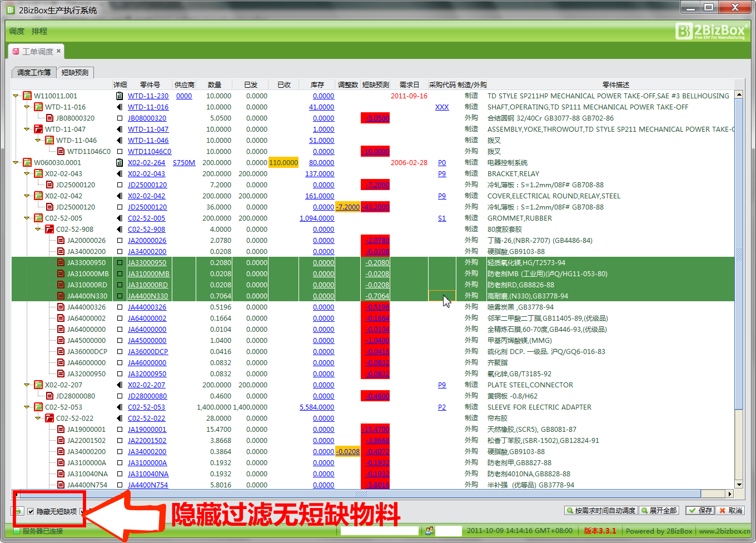Click orange -7.2000 adjustment cell in JD25000120 row
This screenshot has width=756, height=543.
tap(348, 207)
